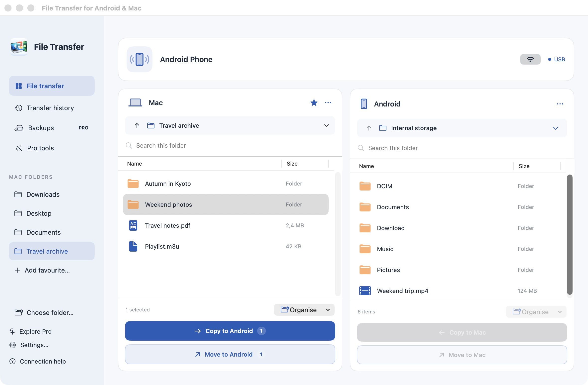
Task: Expand the Internal storage path dropdown
Action: click(x=556, y=128)
